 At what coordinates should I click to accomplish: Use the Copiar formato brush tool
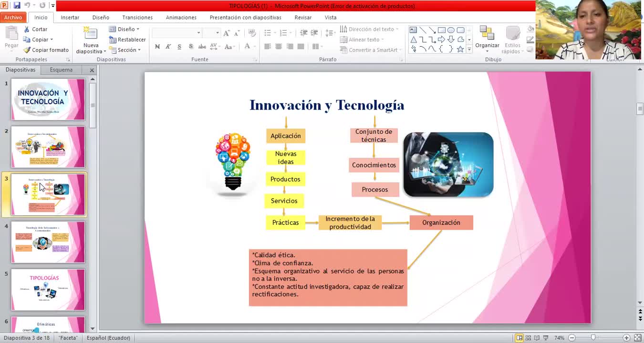[46, 50]
